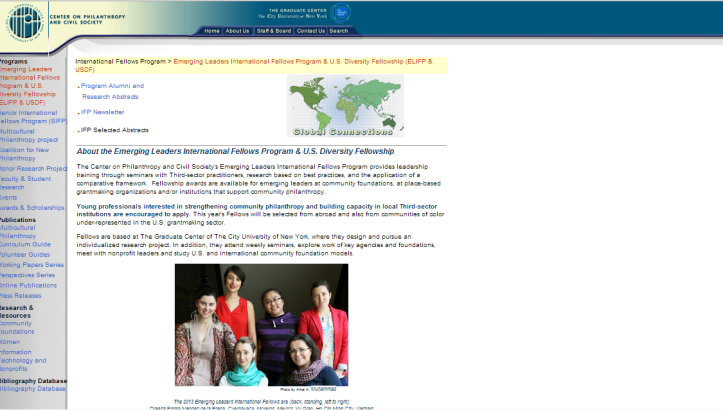
Task: Open the Global Connections world map image
Action: click(344, 106)
